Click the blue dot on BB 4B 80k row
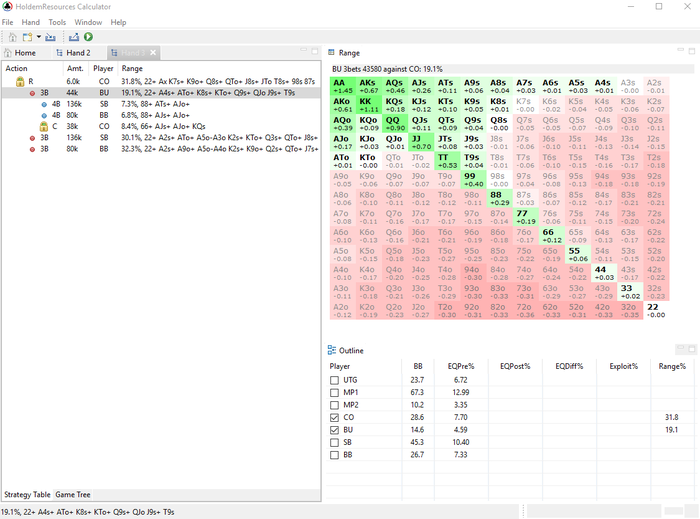The height and width of the screenshot is (519, 700). (x=44, y=116)
